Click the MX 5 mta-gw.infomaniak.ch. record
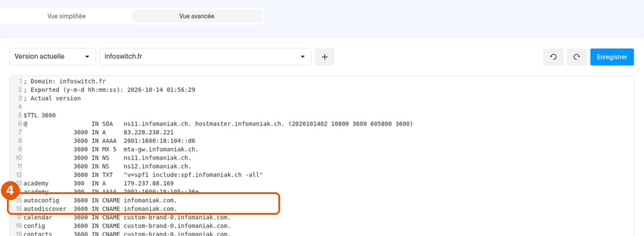644x236 pixels. (x=136, y=149)
